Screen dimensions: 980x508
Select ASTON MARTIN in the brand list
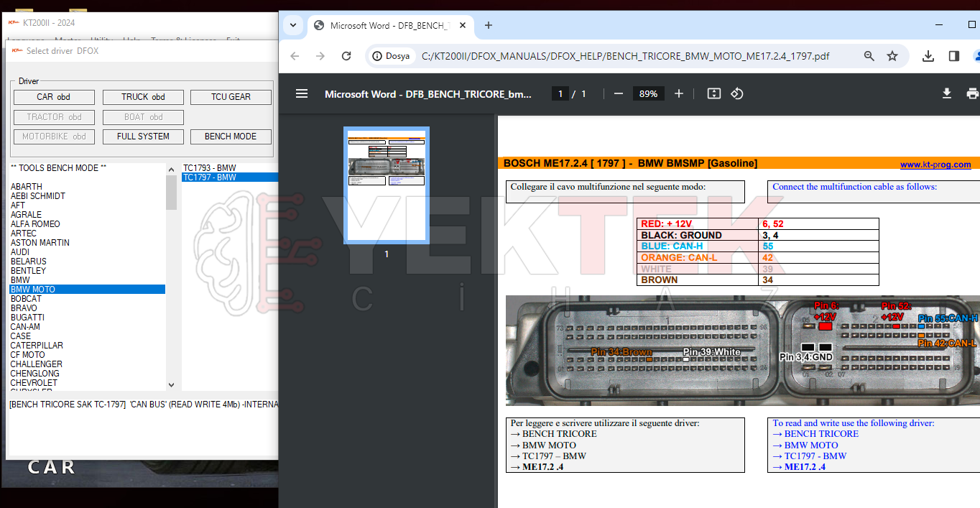[x=87, y=243]
